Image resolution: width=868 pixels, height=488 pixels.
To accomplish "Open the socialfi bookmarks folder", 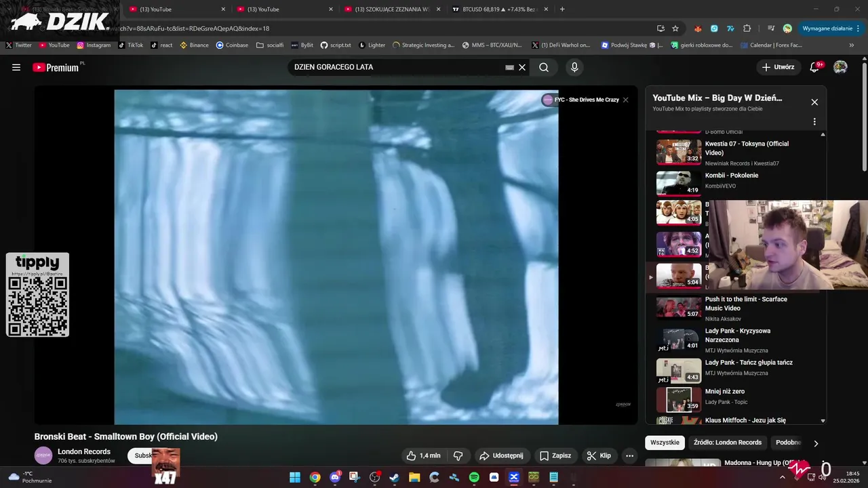I will 270,45.
